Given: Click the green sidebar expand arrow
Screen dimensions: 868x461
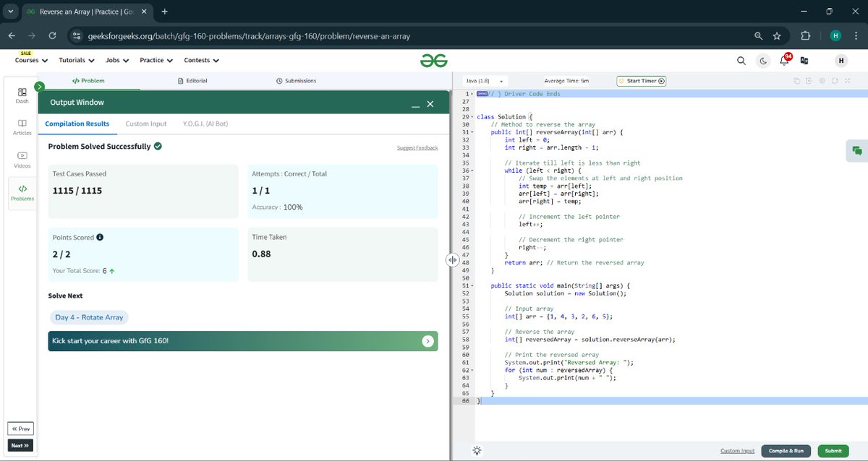Looking at the screenshot, I should click(39, 86).
